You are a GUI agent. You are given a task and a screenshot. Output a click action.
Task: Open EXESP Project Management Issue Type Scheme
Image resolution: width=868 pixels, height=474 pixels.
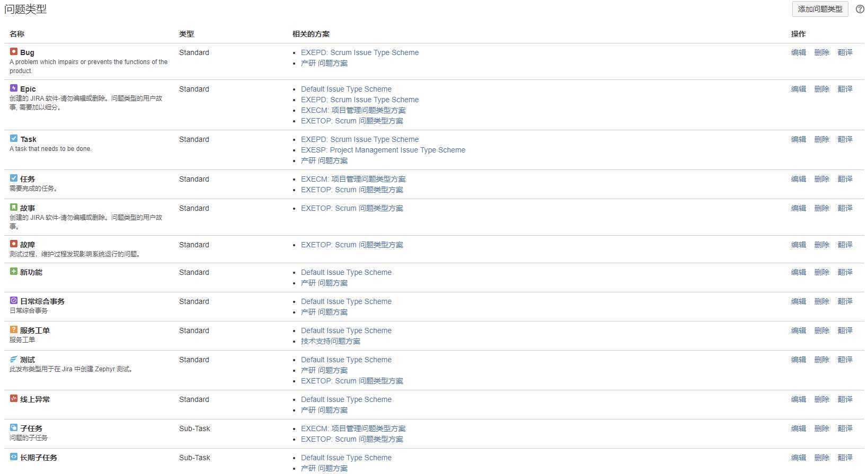point(383,150)
